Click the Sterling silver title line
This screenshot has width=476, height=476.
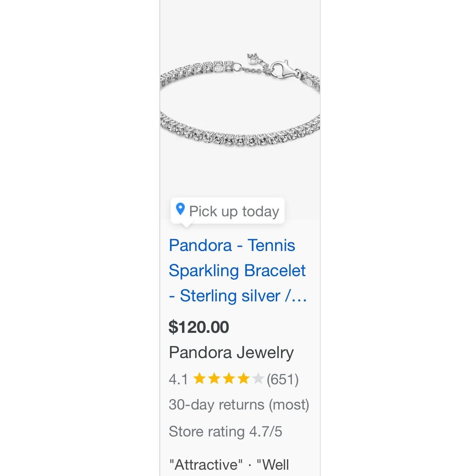tap(238, 296)
